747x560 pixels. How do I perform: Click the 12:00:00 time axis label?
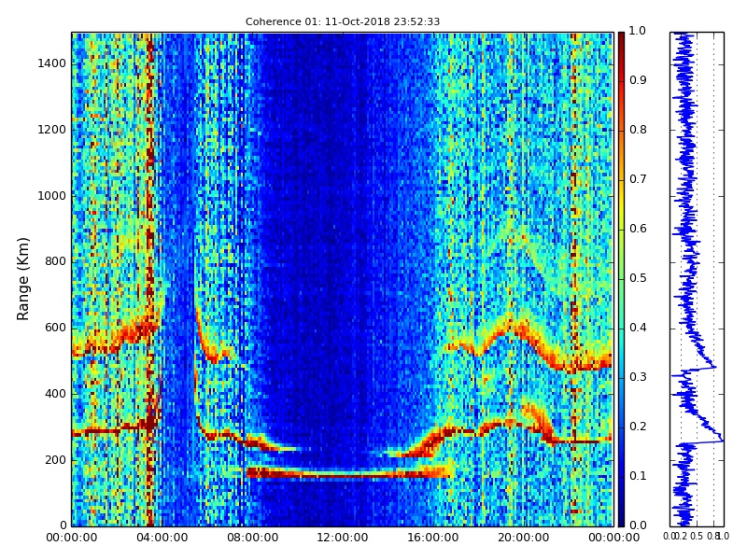[343, 538]
